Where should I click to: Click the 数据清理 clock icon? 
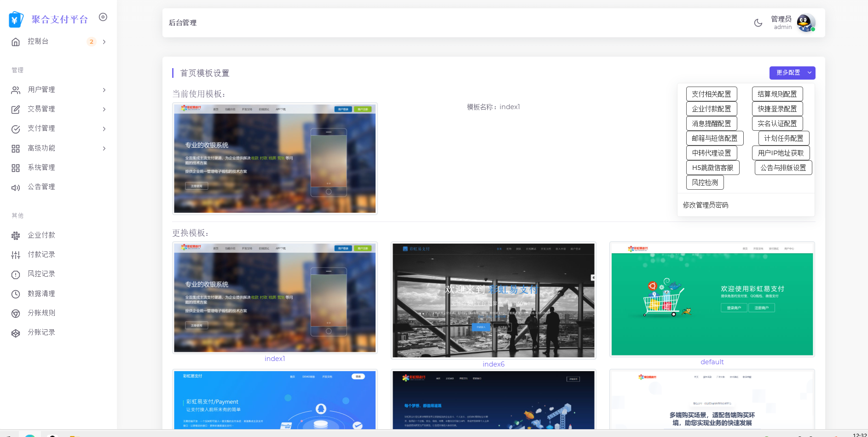point(16,294)
